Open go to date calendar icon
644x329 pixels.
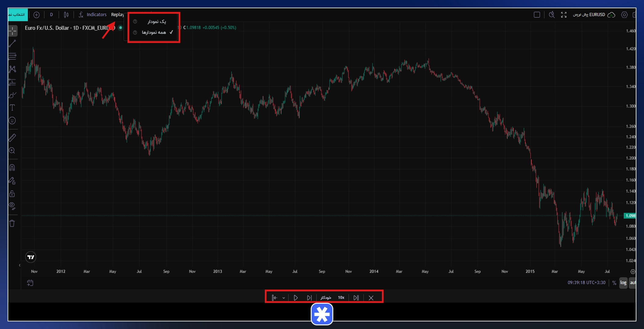30,283
